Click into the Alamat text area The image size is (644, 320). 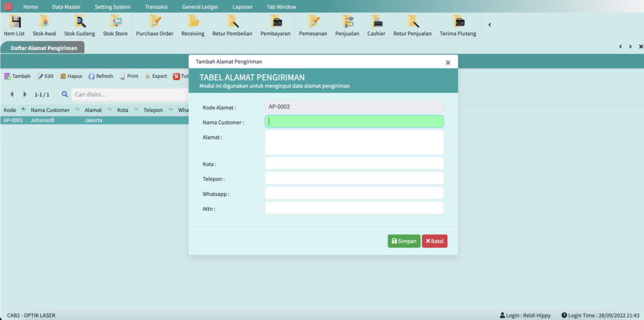[354, 142]
